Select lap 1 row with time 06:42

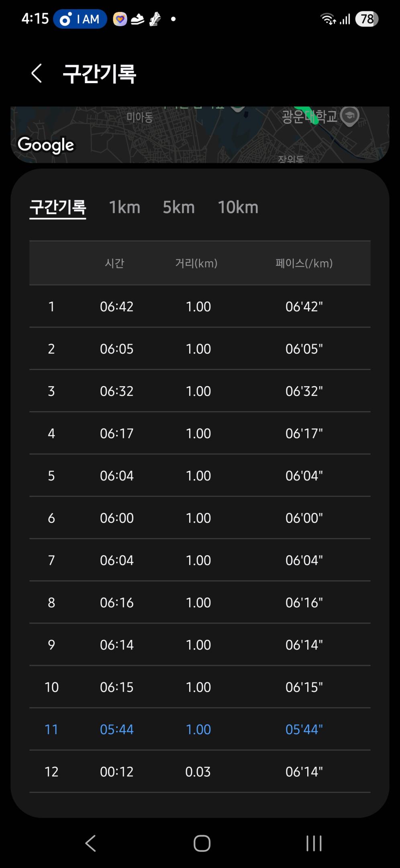point(200,307)
